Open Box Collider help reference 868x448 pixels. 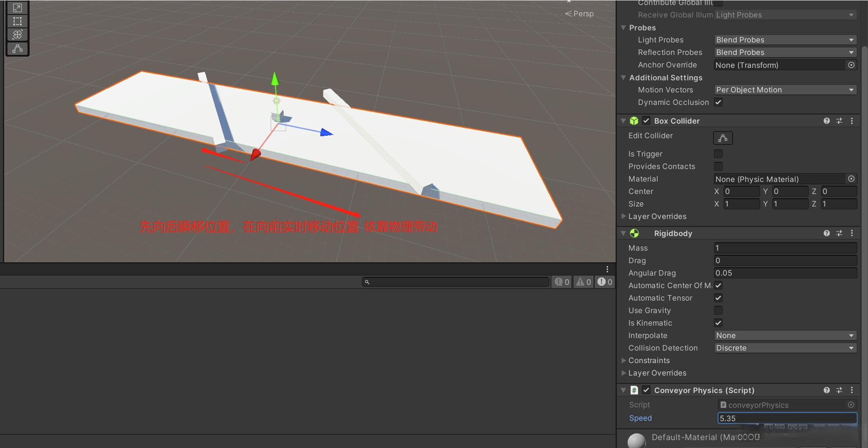(x=827, y=121)
